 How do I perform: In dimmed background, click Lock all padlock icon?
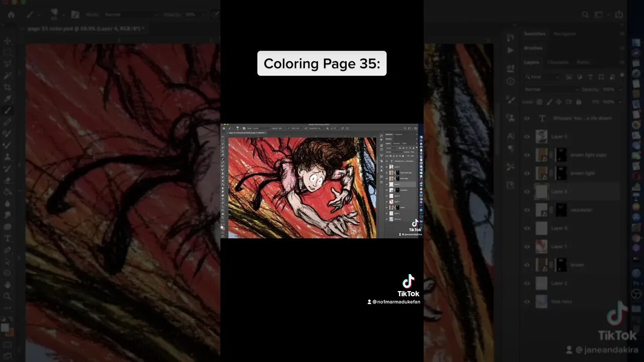click(579, 102)
